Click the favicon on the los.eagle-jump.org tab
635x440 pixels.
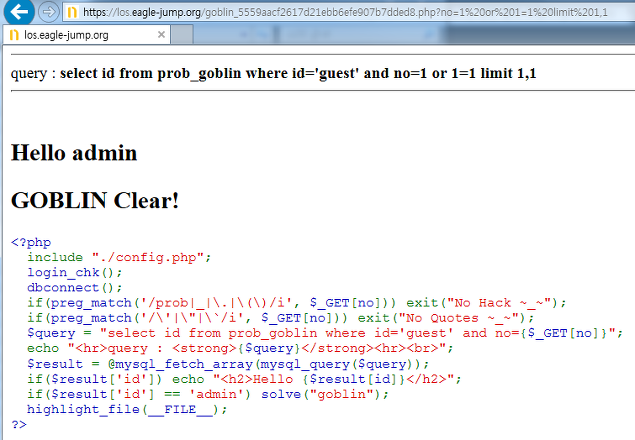coord(14,35)
